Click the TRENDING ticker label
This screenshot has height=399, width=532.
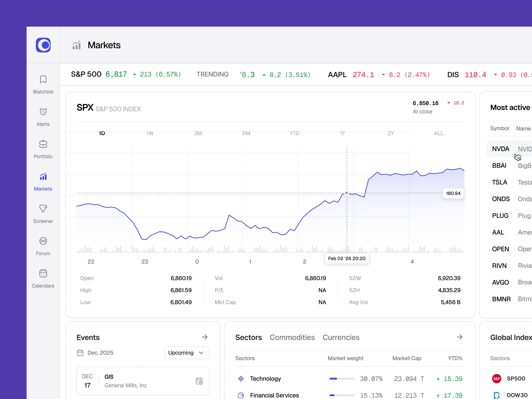[x=213, y=74]
